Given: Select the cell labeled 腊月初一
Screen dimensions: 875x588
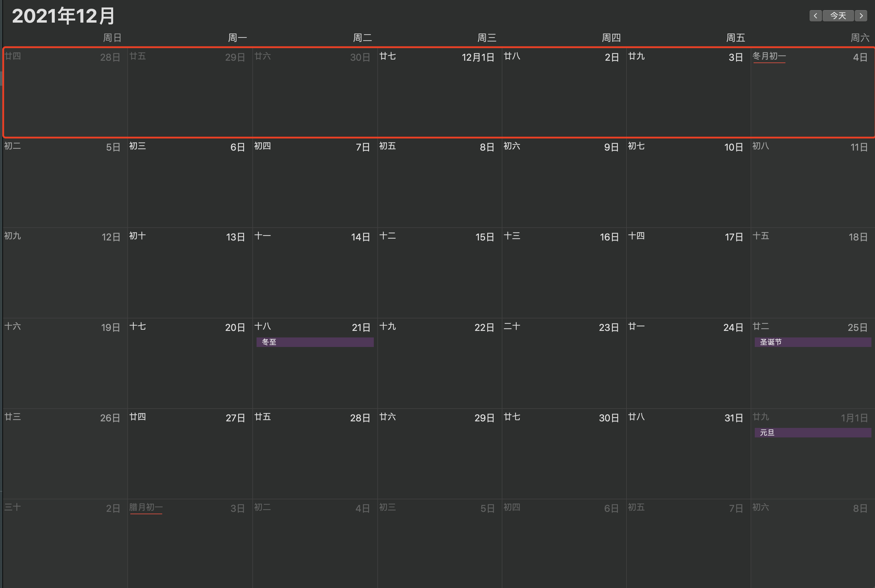Looking at the screenshot, I should 190,544.
